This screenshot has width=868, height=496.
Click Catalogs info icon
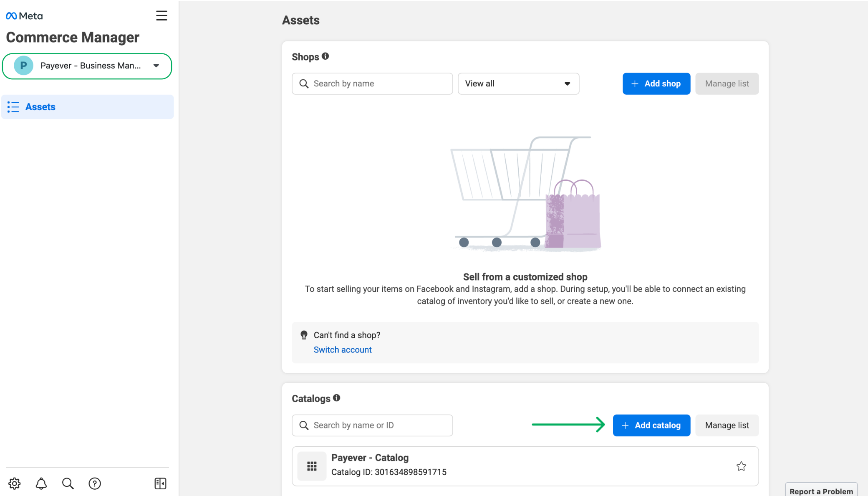(x=337, y=398)
